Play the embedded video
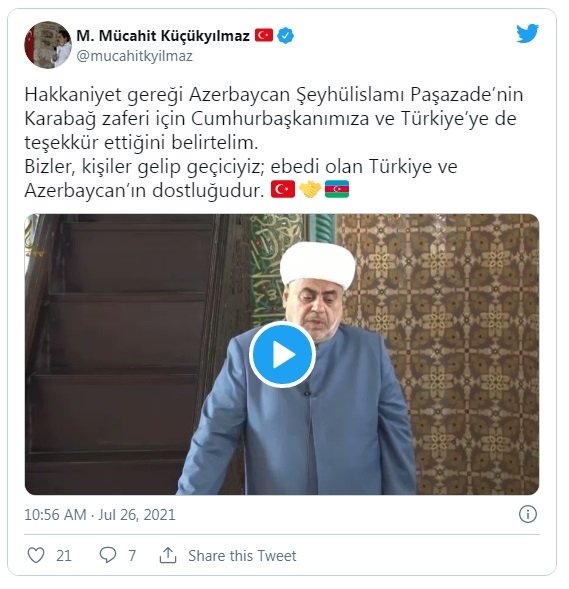This screenshot has width=569, height=589. [x=282, y=354]
